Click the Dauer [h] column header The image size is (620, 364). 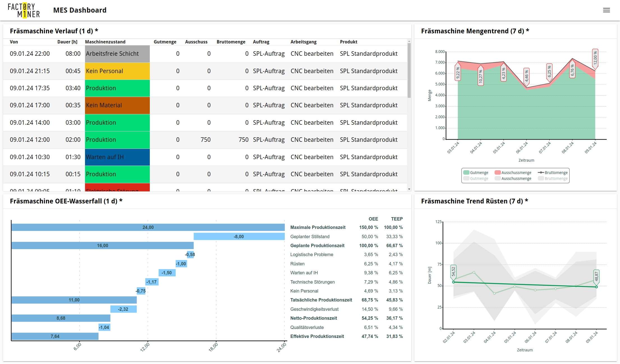(x=67, y=42)
